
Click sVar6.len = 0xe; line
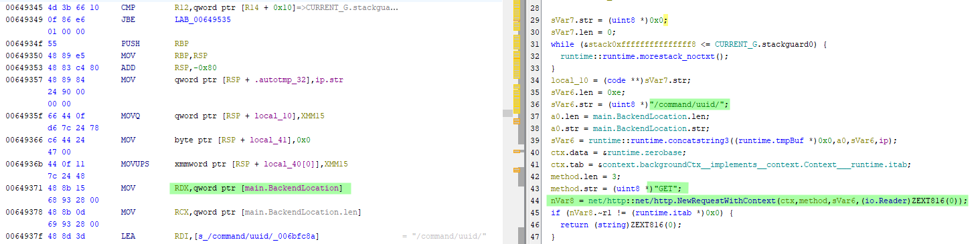coord(588,92)
